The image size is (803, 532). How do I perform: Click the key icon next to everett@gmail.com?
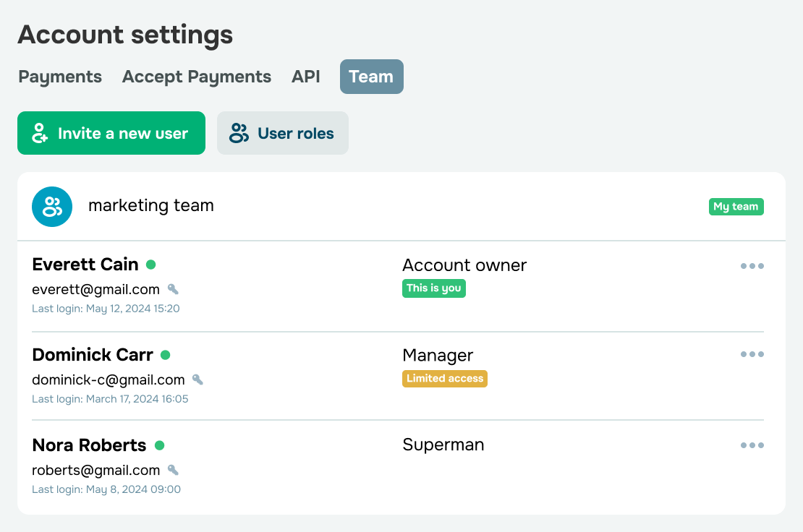(x=173, y=290)
